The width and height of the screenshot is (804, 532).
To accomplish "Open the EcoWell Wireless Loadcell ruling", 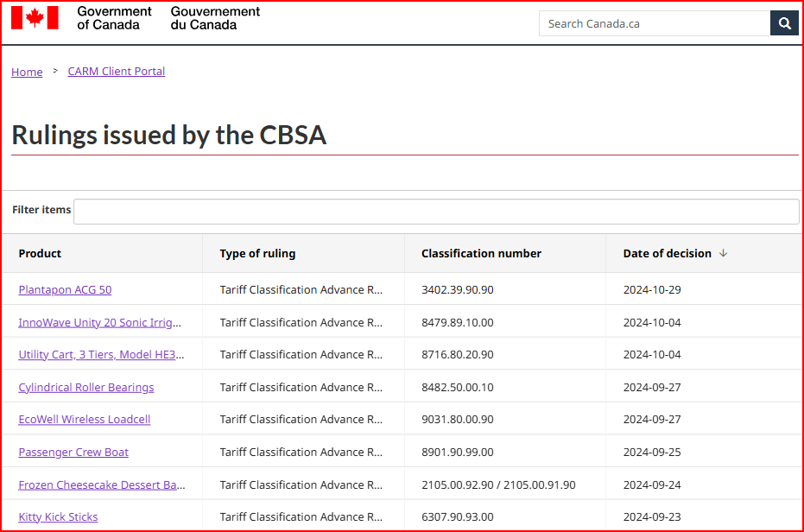I will coord(84,419).
